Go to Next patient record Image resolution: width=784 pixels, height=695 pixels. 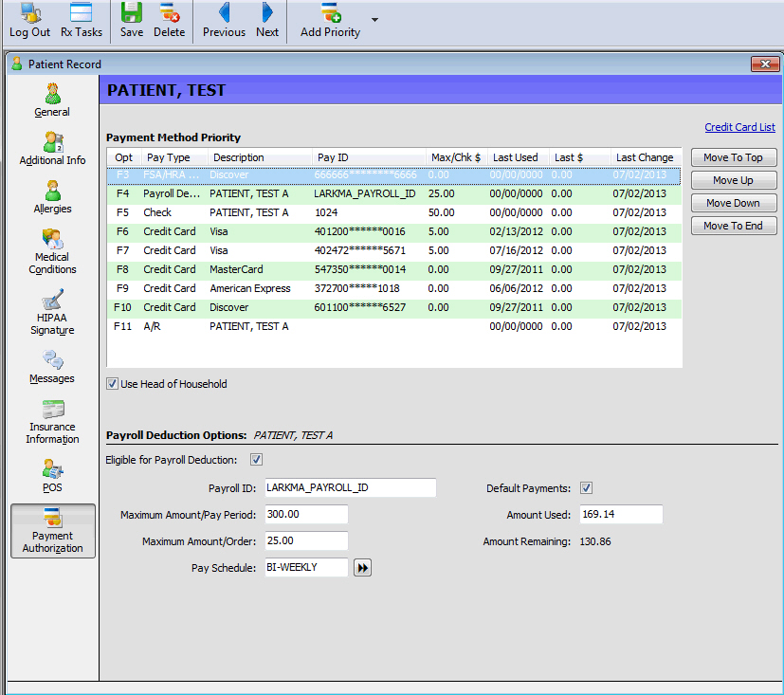click(267, 20)
